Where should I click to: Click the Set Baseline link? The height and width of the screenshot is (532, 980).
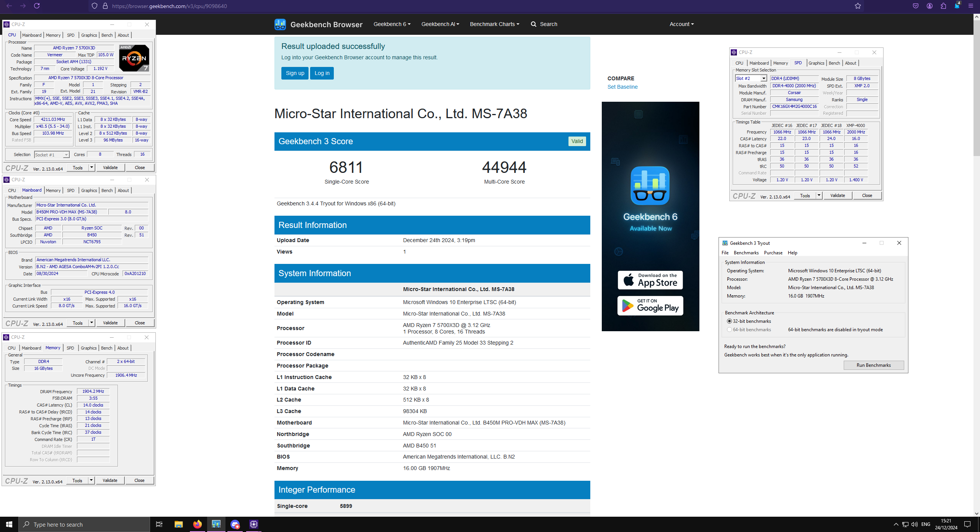[x=622, y=87]
